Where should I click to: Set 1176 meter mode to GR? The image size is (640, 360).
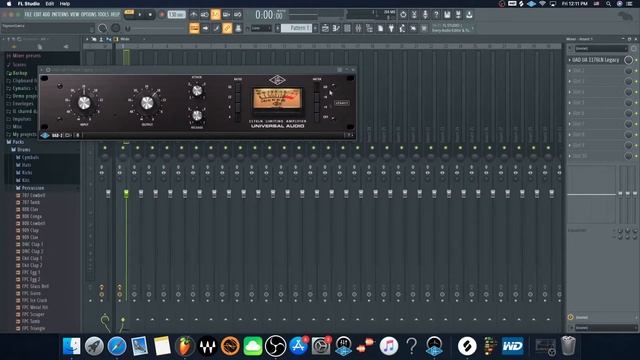pyautogui.click(x=317, y=88)
